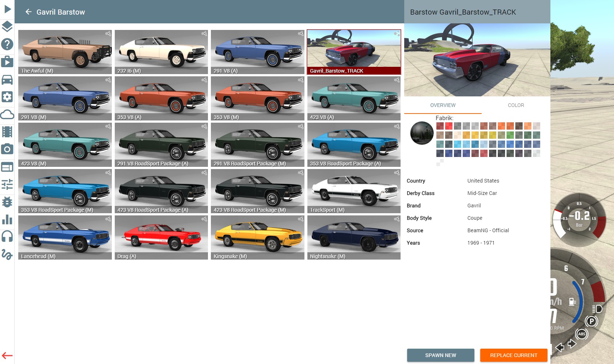Viewport: 614px width, 364px height.
Task: Pick 291 V8 RoadSport Package (A)
Action: click(x=161, y=145)
